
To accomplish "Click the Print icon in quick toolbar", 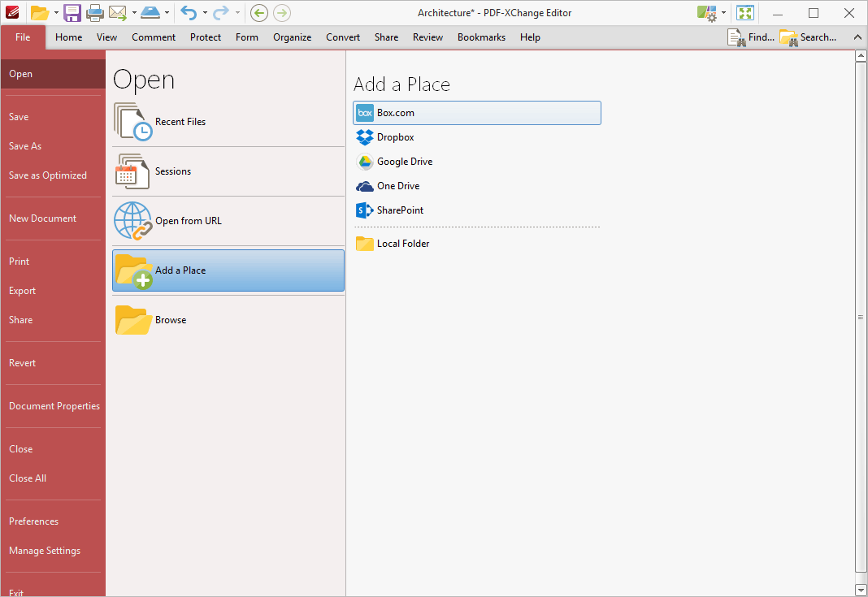I will click(94, 13).
